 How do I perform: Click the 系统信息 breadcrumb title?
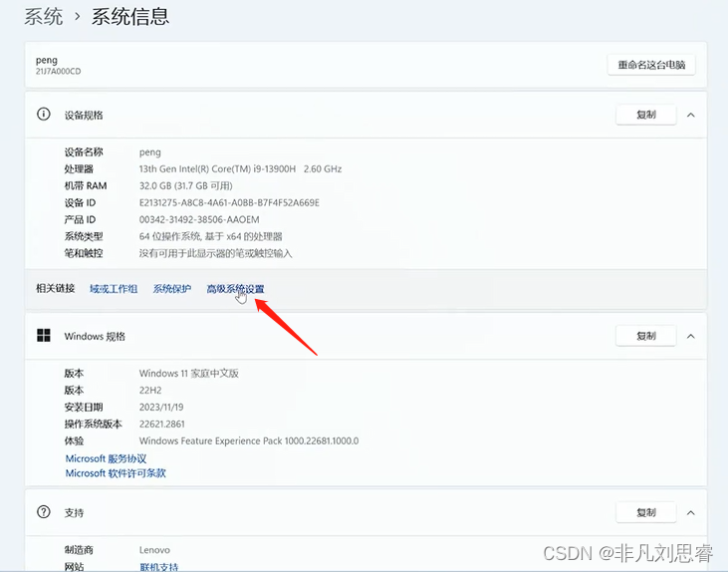click(x=130, y=17)
